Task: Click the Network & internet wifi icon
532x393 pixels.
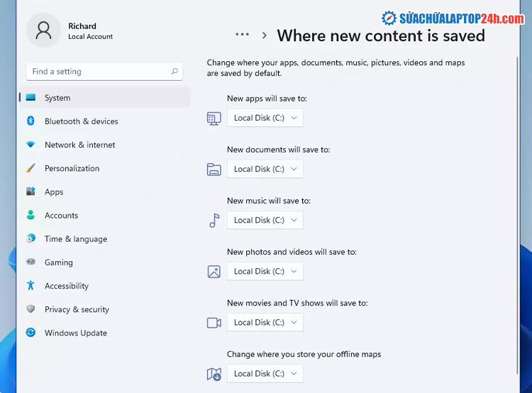Action: 31,145
